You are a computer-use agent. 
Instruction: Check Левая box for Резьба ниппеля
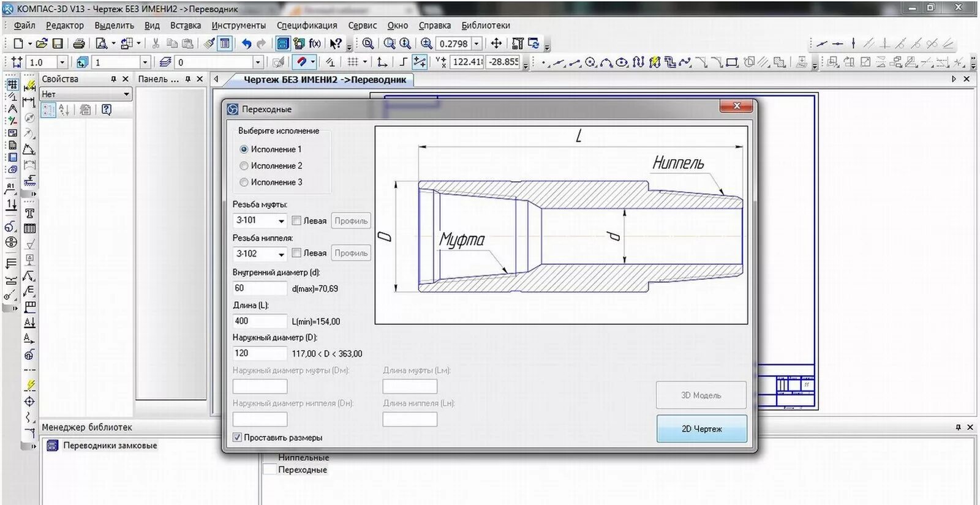pos(296,253)
